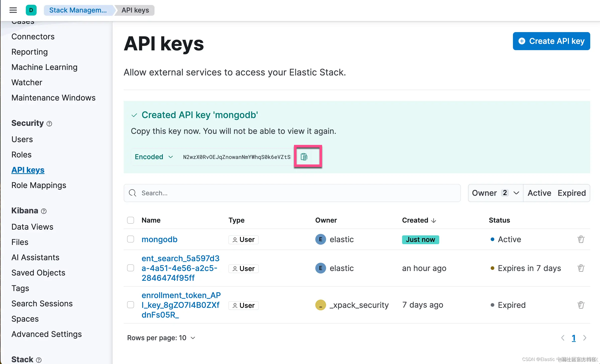Copy the encoded API key to clipboard
Screen dimensions: 600x364
[x=304, y=157]
